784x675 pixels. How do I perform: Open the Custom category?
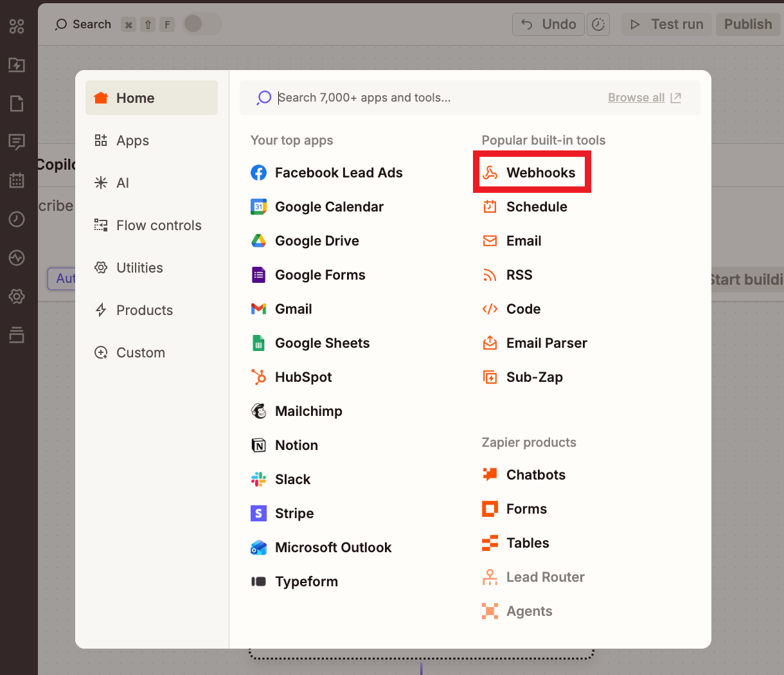tap(152, 352)
